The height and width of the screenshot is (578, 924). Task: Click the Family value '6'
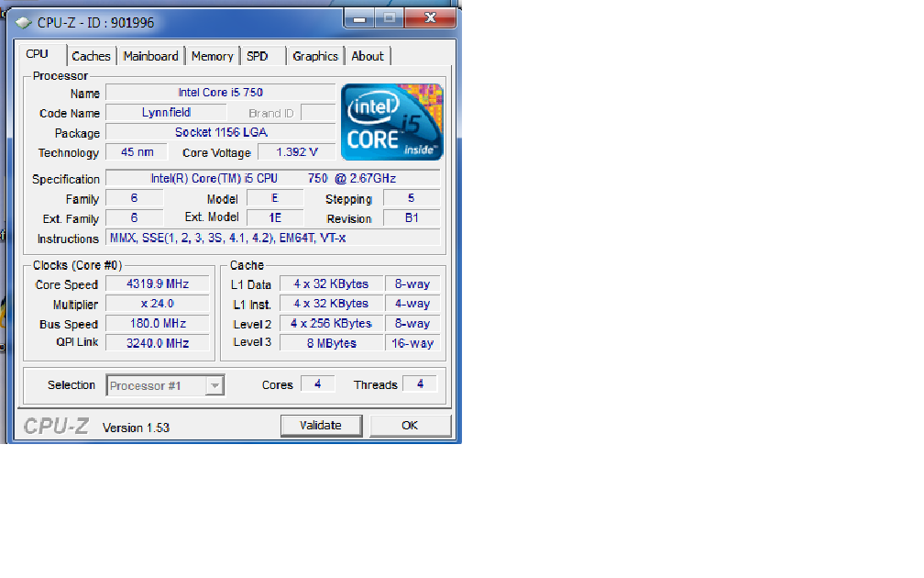pyautogui.click(x=135, y=198)
